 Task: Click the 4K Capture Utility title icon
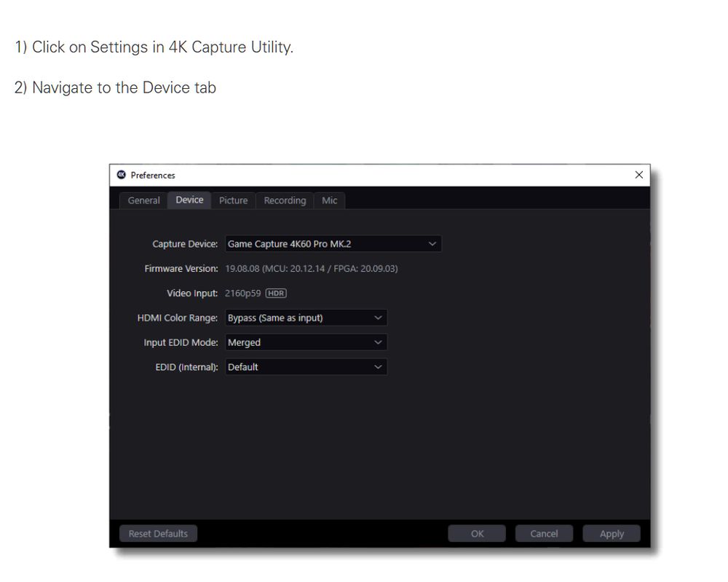pyautogui.click(x=122, y=175)
